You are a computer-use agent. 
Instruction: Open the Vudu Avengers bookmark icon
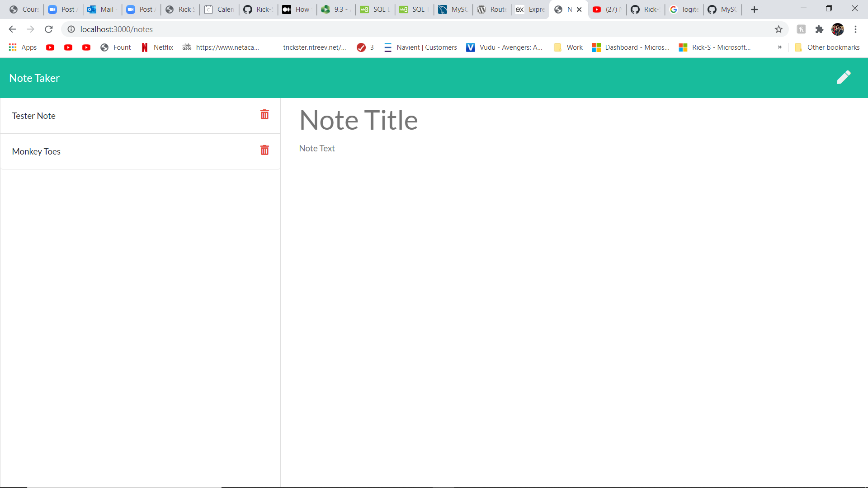(471, 47)
